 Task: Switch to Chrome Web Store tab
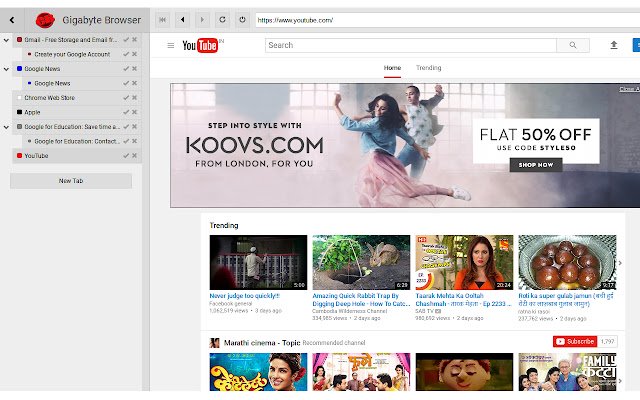(x=49, y=98)
